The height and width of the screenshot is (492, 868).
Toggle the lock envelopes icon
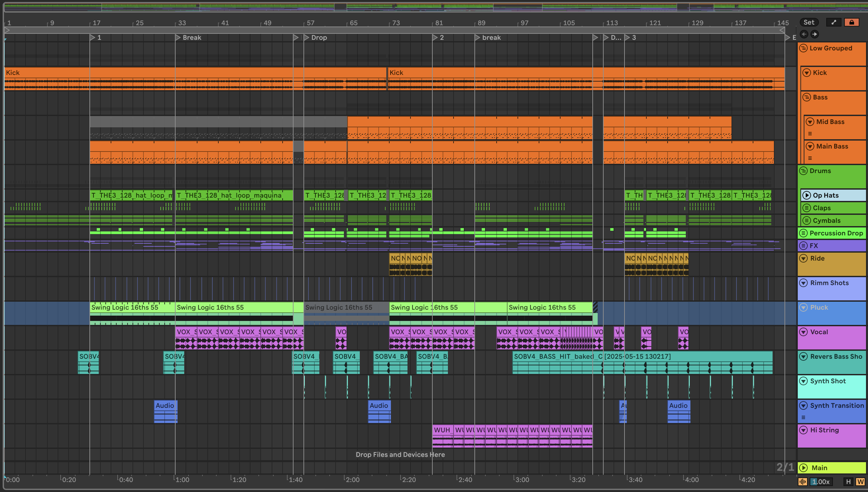[x=851, y=22]
